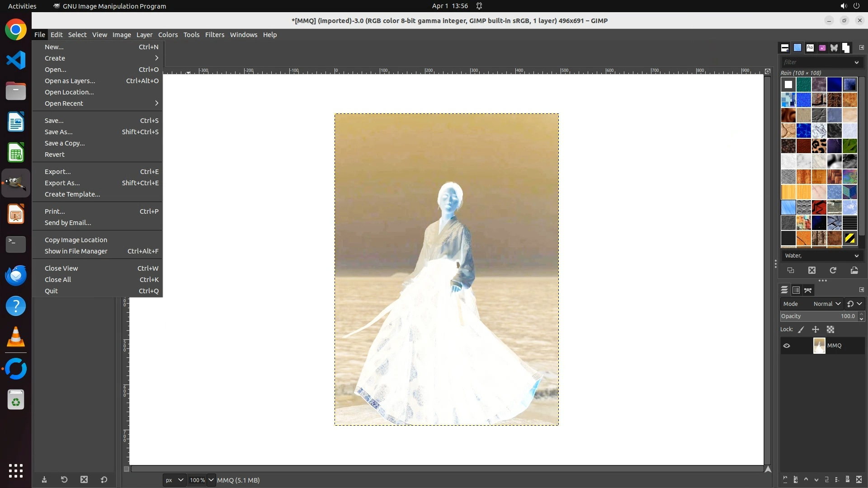Open the Filters menu
The height and width of the screenshot is (488, 868).
point(214,35)
